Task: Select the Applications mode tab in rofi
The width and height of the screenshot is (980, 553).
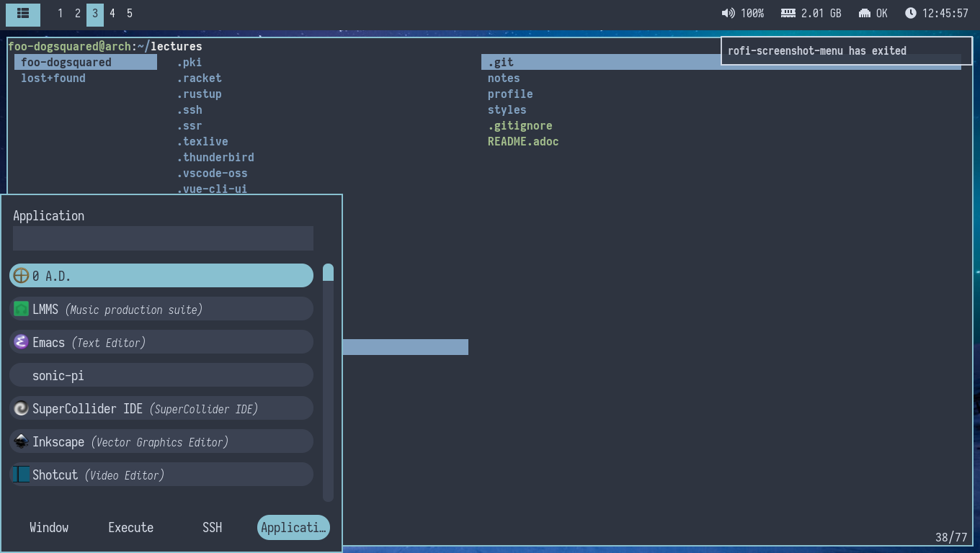Action: (293, 527)
